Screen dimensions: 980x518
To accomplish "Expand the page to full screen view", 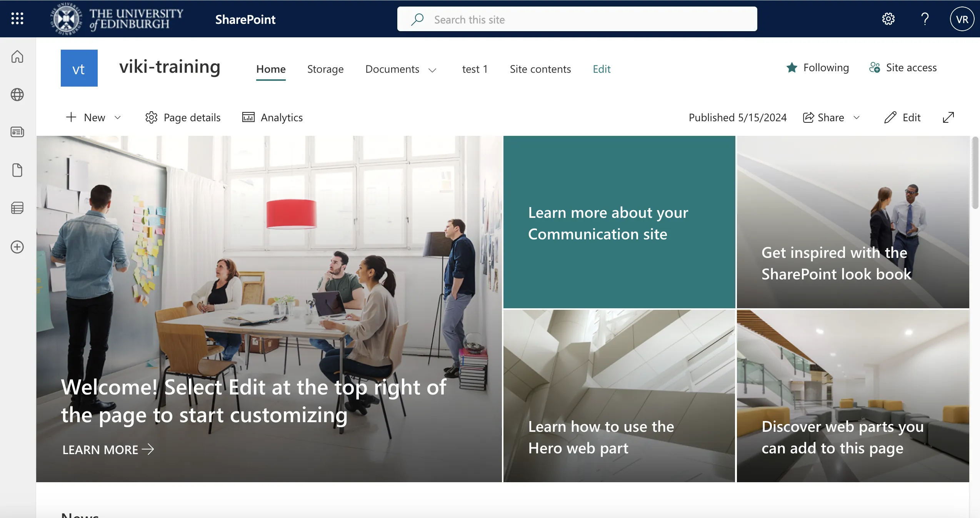I will (949, 117).
